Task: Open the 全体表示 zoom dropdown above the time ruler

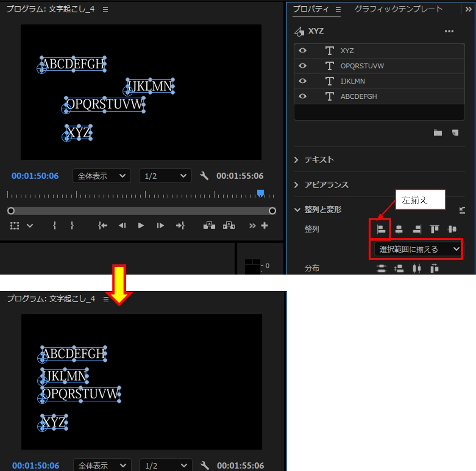Action: [x=102, y=176]
